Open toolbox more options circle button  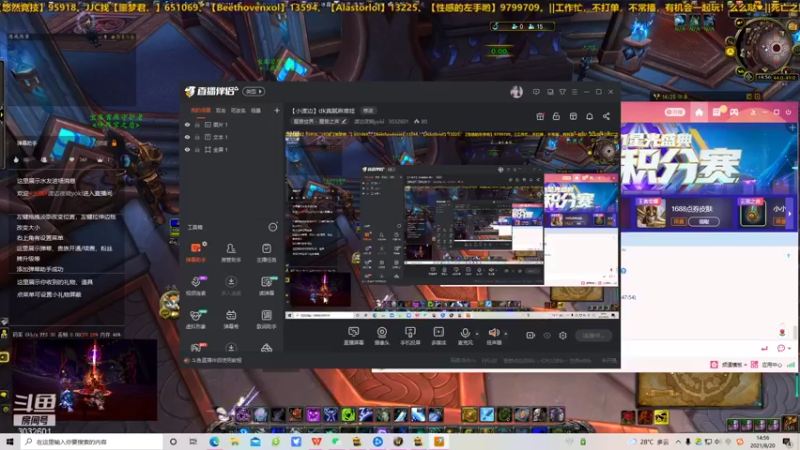[x=273, y=227]
